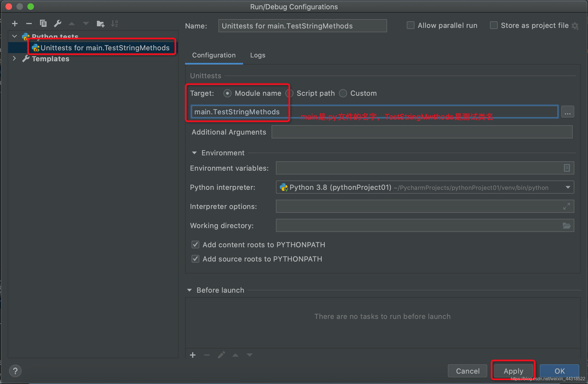
Task: Add a new run configuration
Action: click(x=15, y=24)
